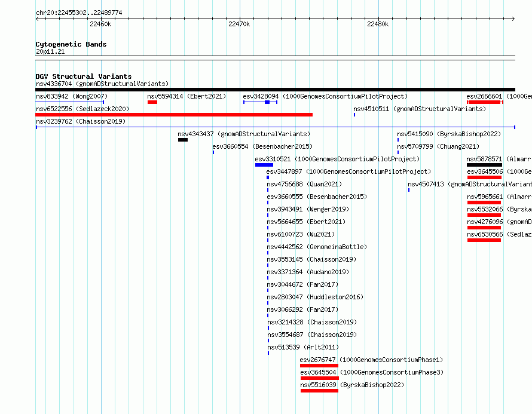
Task: Select the nsv4276096 variant label
Action: 500,222
